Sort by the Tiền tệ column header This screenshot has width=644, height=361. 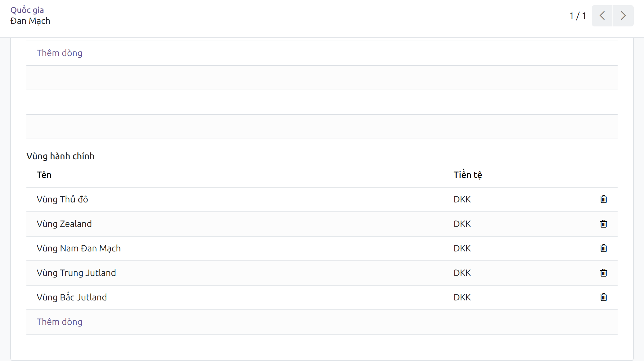(468, 175)
